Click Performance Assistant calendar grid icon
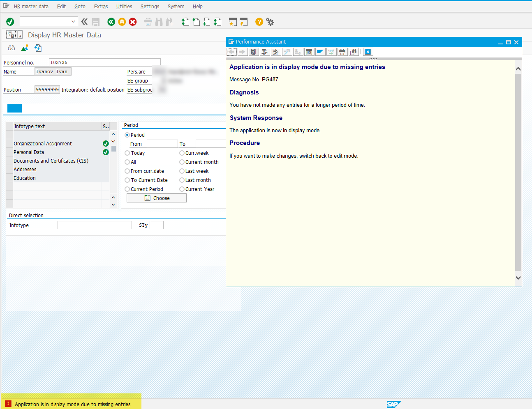 309,52
